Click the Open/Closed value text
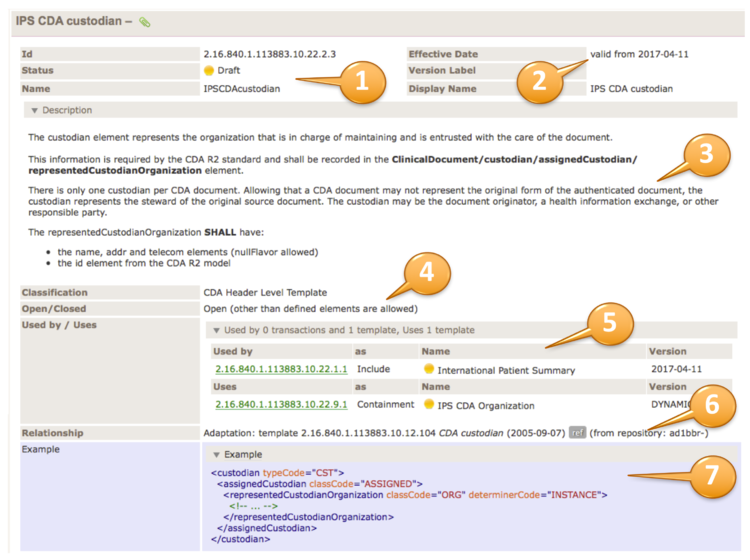This screenshot has height=560, width=750. pos(311,309)
